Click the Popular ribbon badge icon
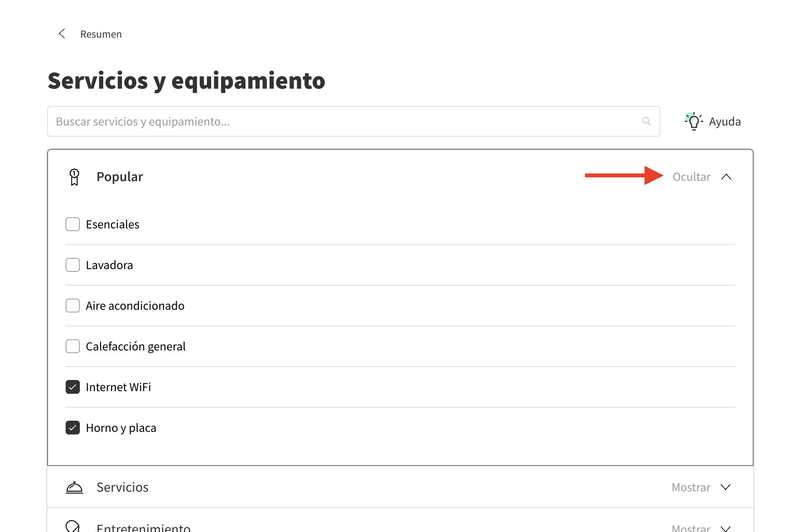800x532 pixels. point(74,177)
